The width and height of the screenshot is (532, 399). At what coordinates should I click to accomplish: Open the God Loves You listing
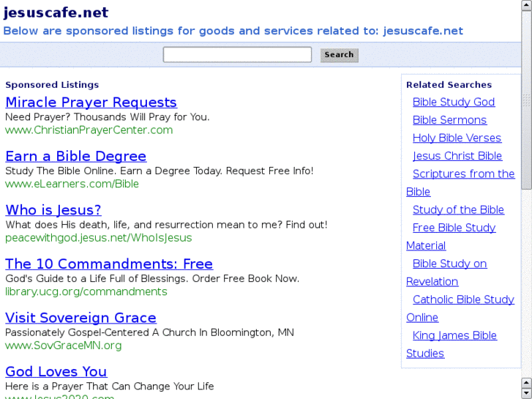56,371
